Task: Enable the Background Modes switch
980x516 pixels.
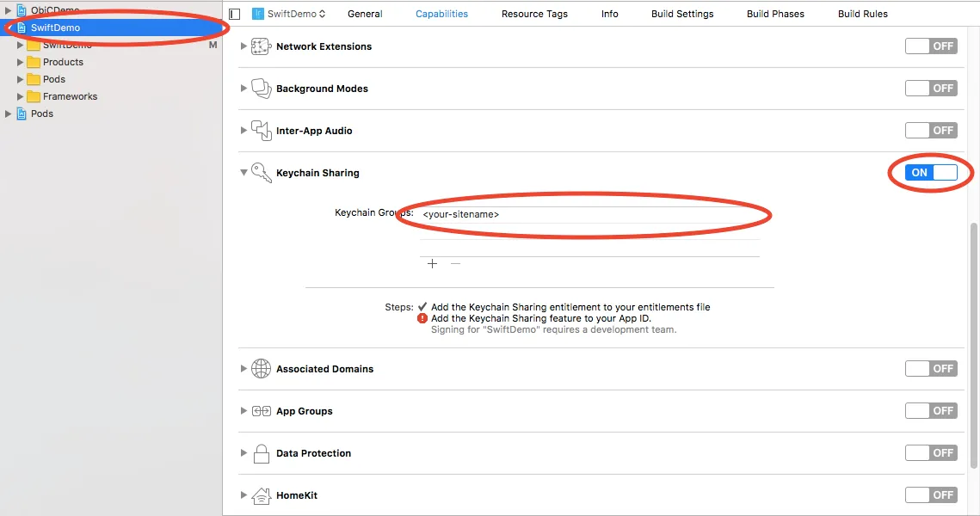Action: coord(931,89)
